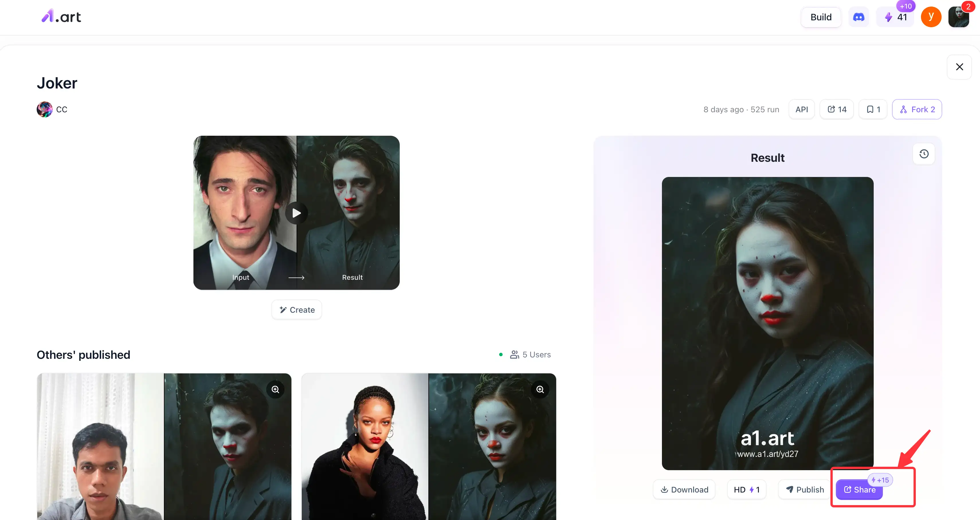Click the Create button

[x=297, y=310]
